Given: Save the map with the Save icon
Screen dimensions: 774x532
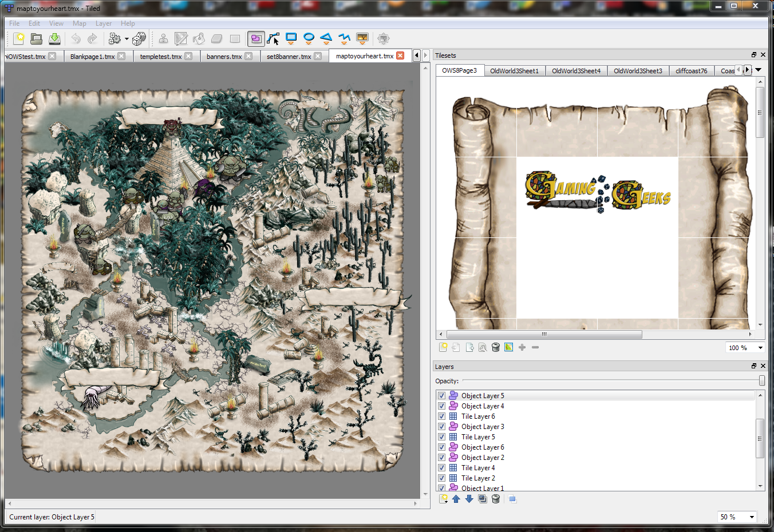Looking at the screenshot, I should point(54,38).
